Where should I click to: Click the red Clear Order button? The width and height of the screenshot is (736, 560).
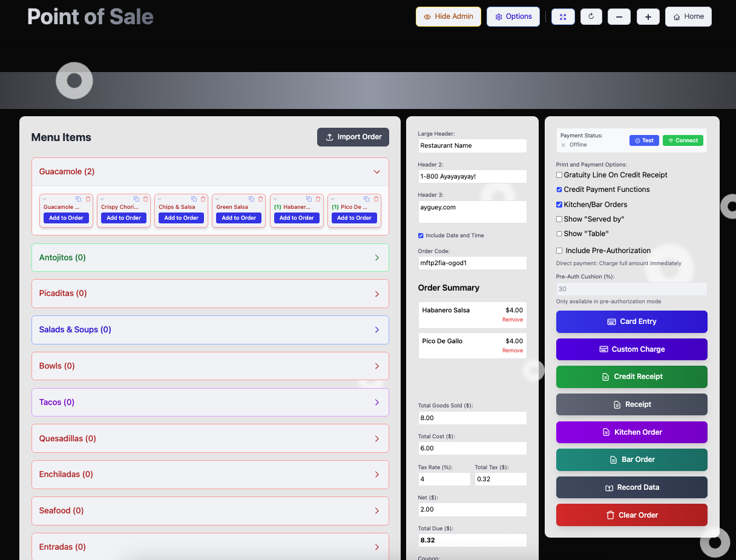coord(632,515)
